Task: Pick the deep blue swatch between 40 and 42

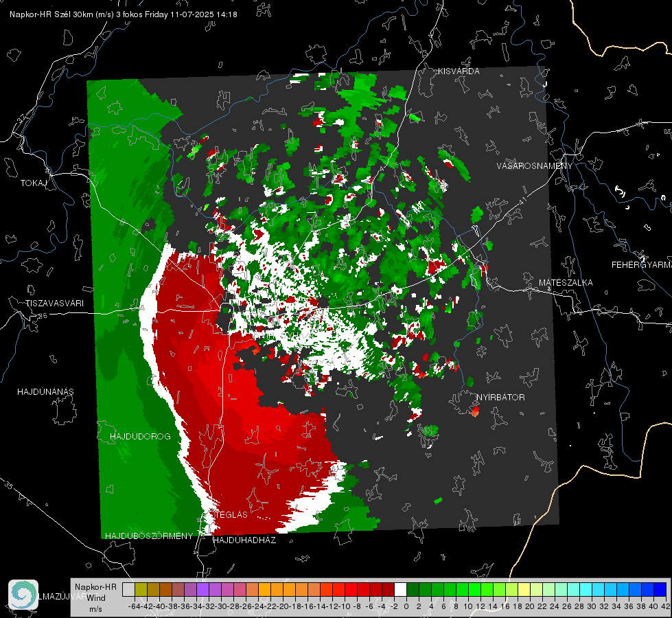Action: click(x=660, y=590)
